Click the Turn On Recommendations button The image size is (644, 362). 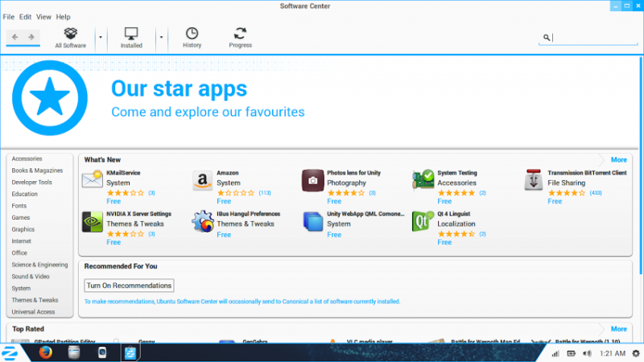click(x=129, y=286)
